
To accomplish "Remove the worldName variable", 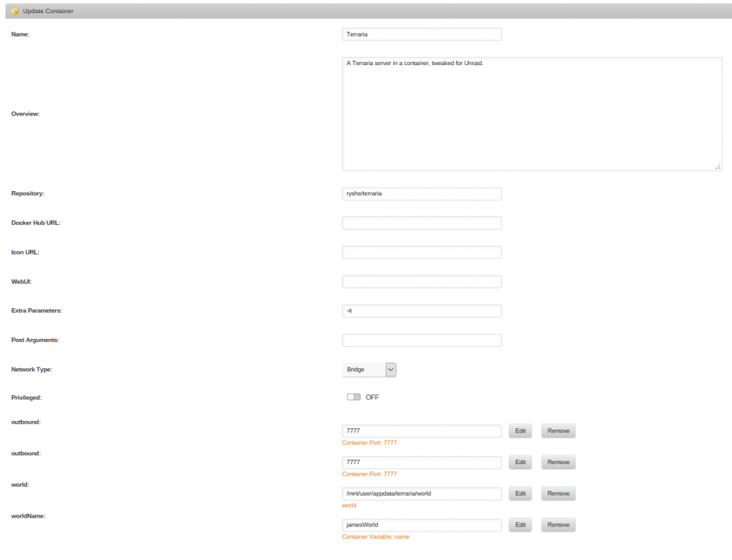I will (559, 525).
